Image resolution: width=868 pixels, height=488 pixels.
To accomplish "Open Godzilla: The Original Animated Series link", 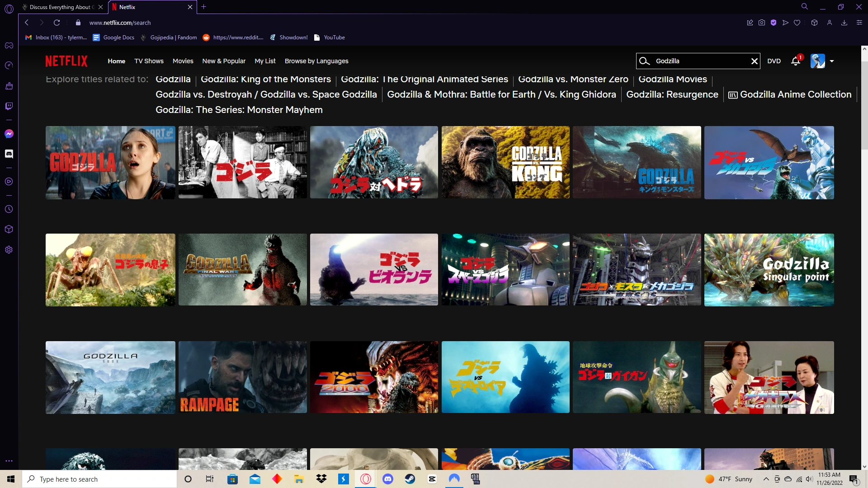I will (425, 79).
